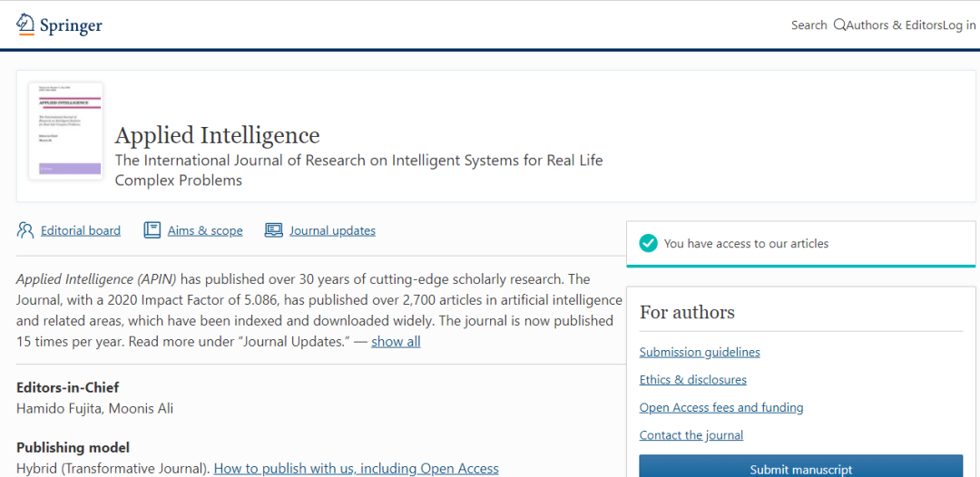980x477 pixels.
Task: Open the Editorial board link
Action: (x=81, y=230)
